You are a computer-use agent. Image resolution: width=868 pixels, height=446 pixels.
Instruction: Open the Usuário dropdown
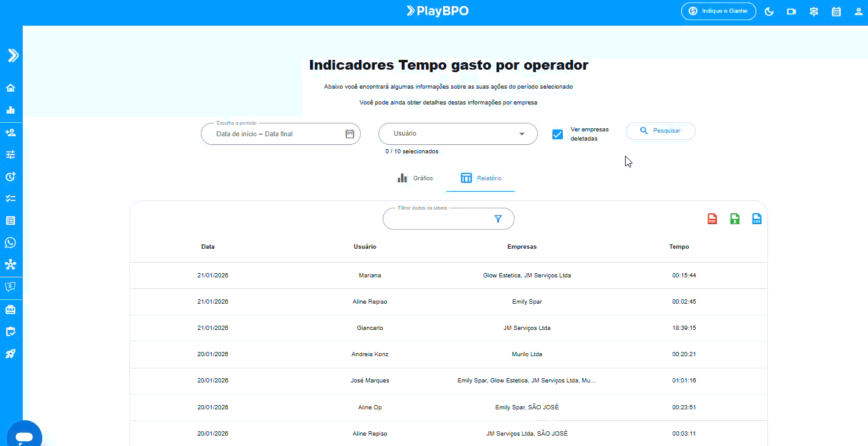pos(458,134)
